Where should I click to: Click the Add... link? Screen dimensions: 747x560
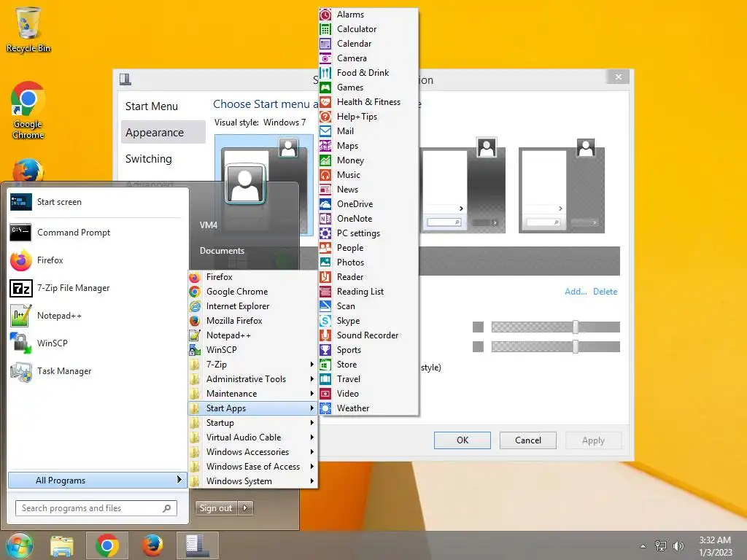[x=576, y=292]
